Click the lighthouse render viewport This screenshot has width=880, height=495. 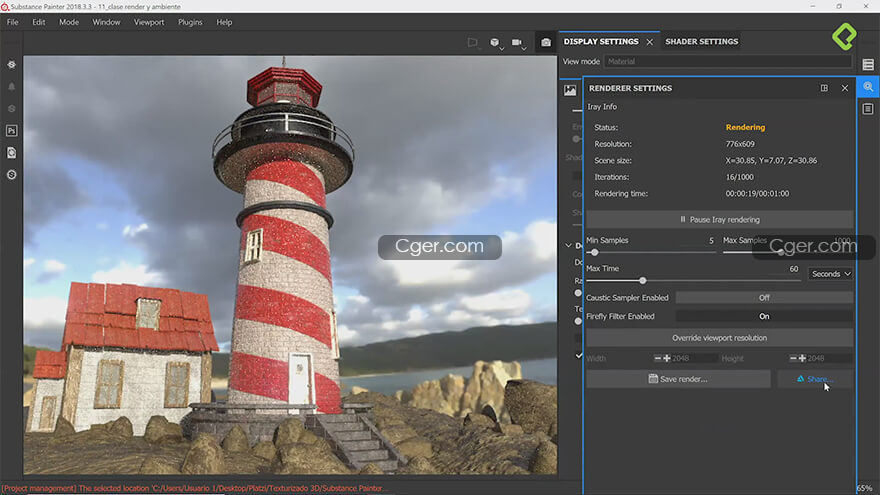pyautogui.click(x=290, y=265)
